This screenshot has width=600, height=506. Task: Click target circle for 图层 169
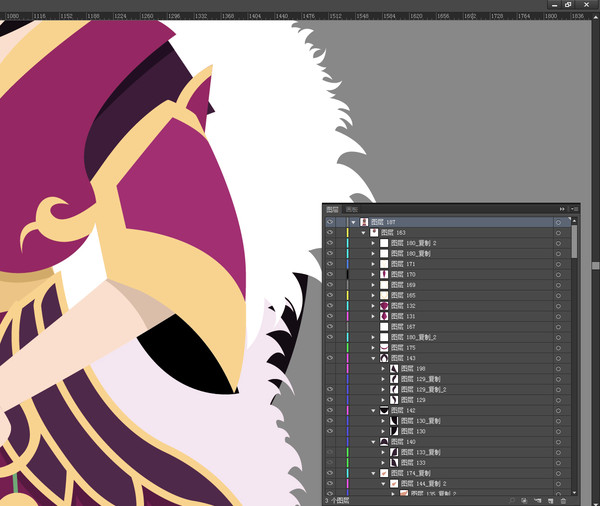pos(558,285)
